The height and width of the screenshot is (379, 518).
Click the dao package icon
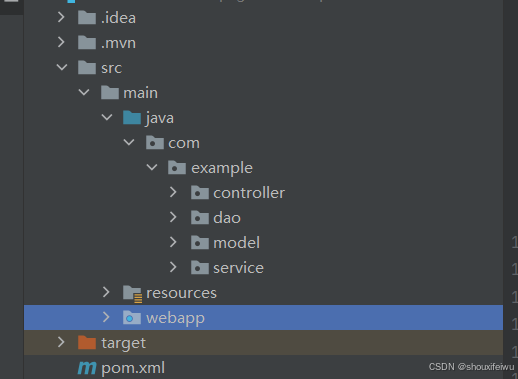click(200, 218)
